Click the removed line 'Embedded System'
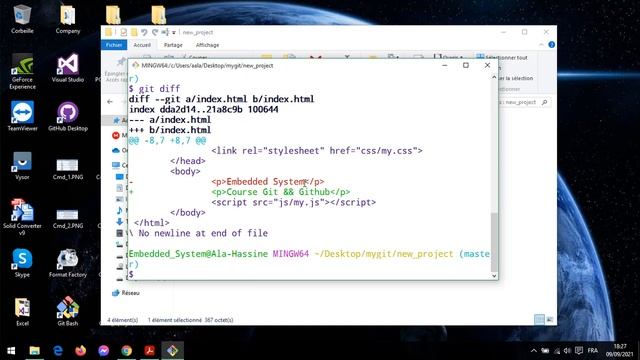Image resolution: width=640 pixels, height=360 pixels. (268, 182)
